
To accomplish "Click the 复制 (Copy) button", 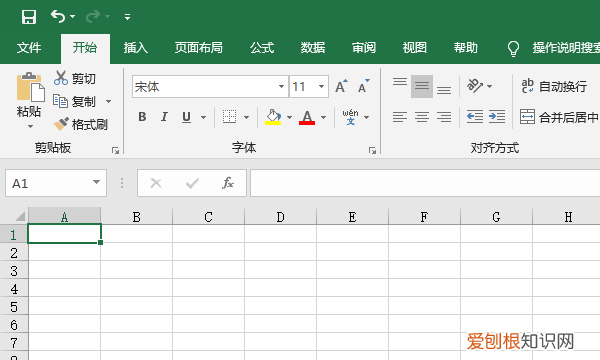I will click(x=74, y=101).
